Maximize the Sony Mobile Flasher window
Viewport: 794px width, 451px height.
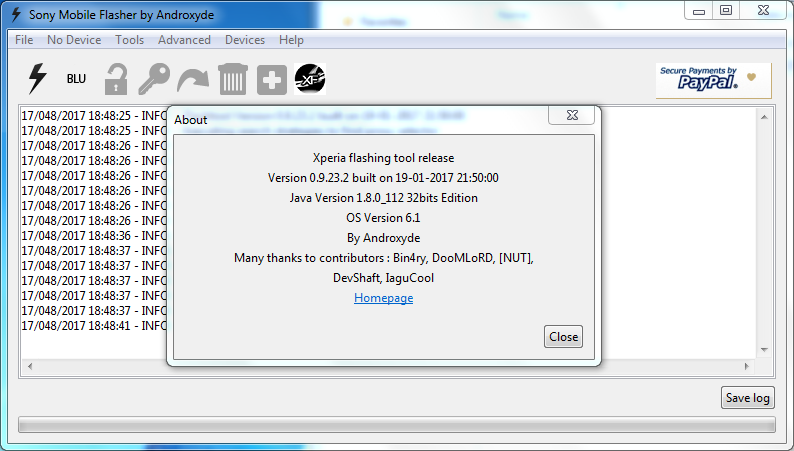[726, 11]
